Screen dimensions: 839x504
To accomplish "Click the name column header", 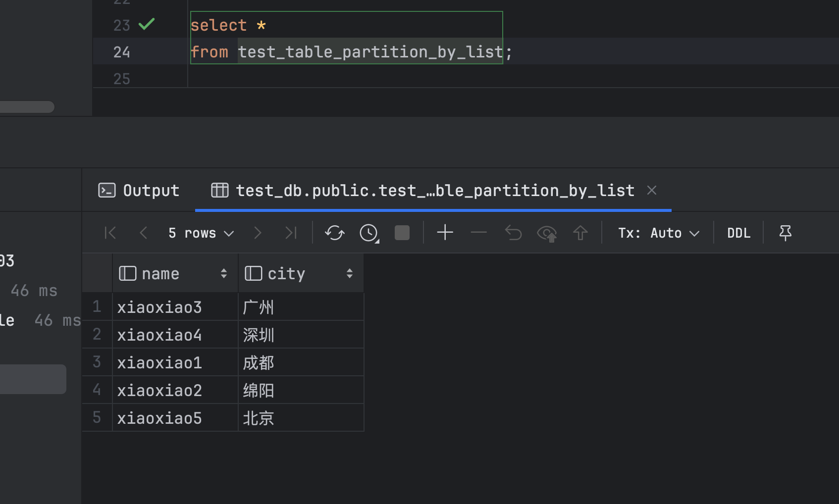I will [x=175, y=273].
